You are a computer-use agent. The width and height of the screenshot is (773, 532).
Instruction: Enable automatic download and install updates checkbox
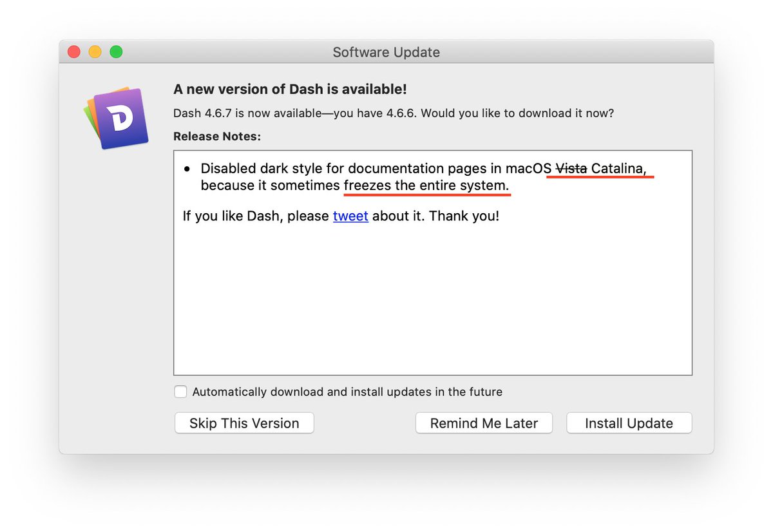pos(181,392)
